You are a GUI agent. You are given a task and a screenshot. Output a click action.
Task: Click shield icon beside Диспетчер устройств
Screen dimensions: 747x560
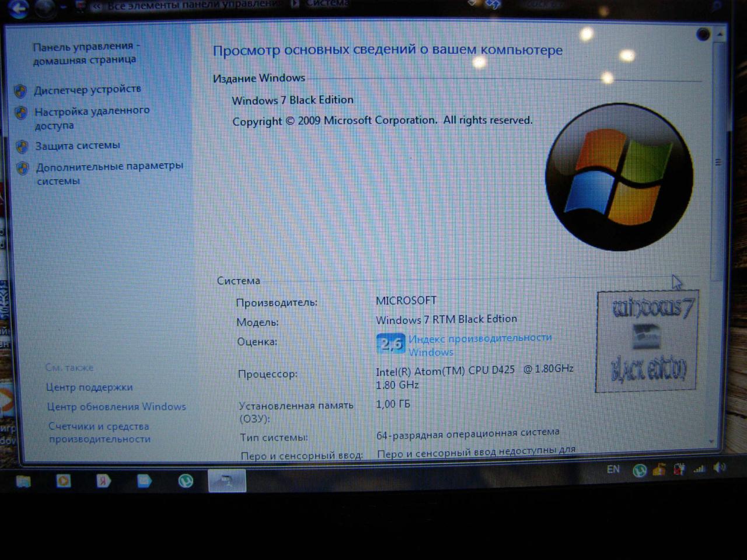[20, 92]
